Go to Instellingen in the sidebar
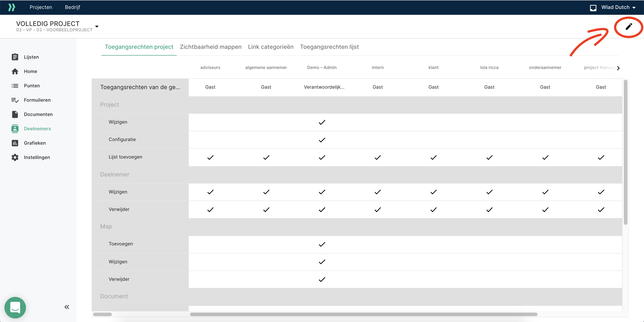Screen dimensions: 644x322 pos(37,157)
